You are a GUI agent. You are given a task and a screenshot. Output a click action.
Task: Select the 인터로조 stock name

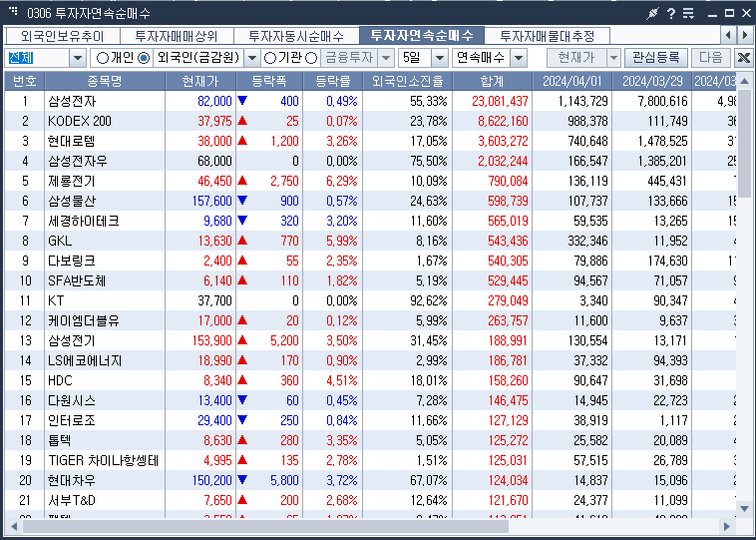72,420
